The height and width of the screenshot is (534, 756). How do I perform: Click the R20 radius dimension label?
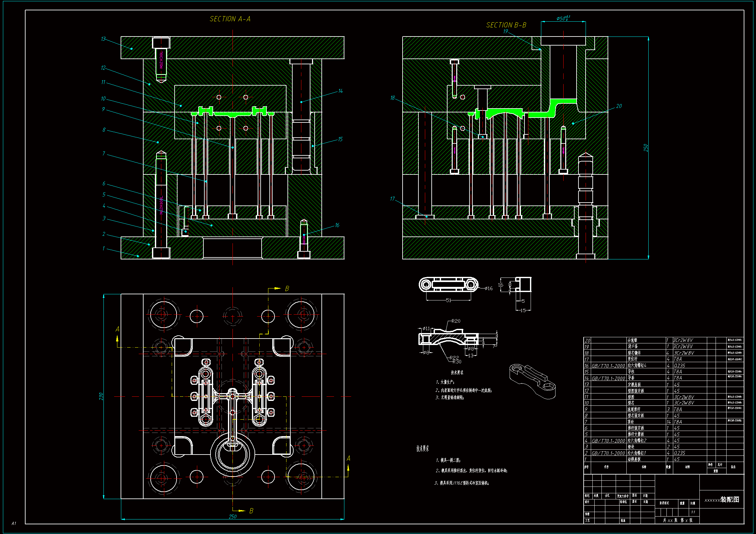(456, 321)
